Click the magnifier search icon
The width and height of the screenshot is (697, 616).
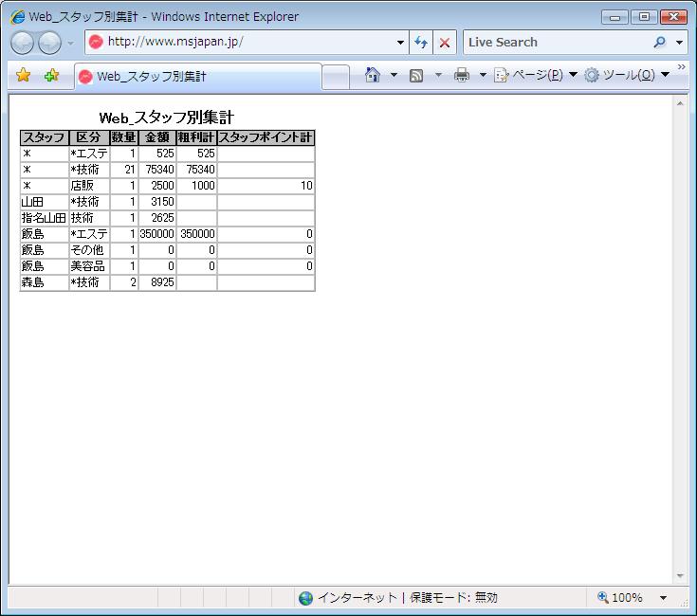(x=660, y=43)
